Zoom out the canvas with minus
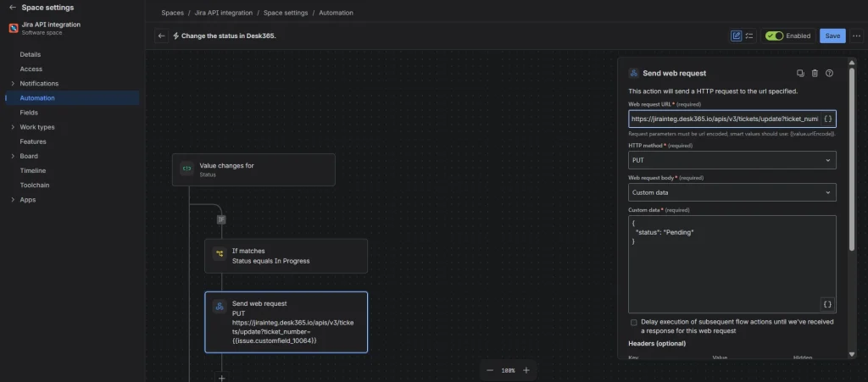 490,370
